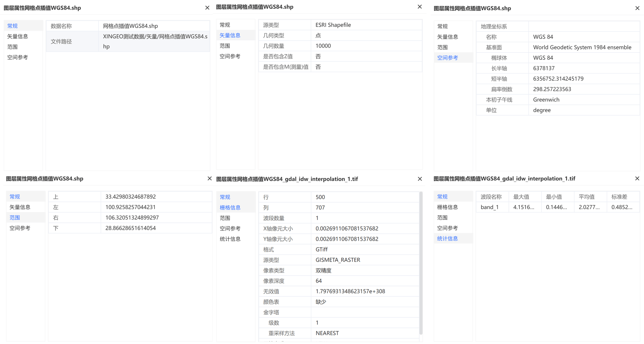
Task: Close the statistics tif properties panel
Action: pos(637,179)
